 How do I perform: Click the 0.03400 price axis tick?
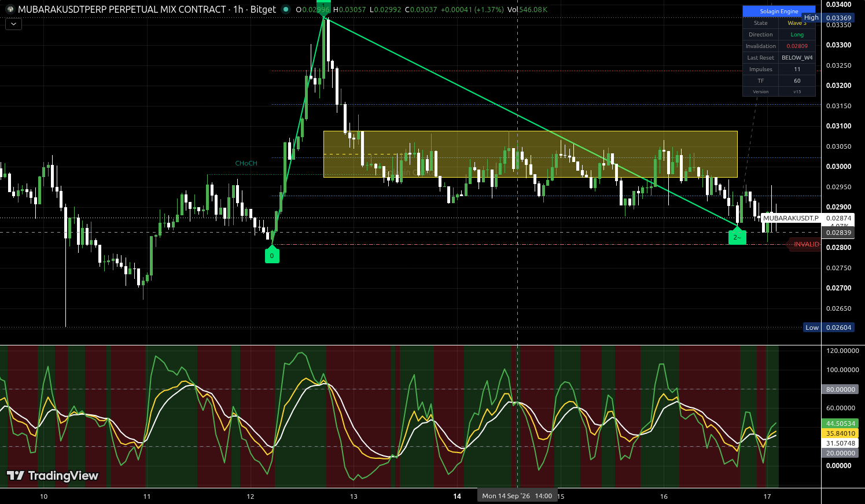coord(838,5)
